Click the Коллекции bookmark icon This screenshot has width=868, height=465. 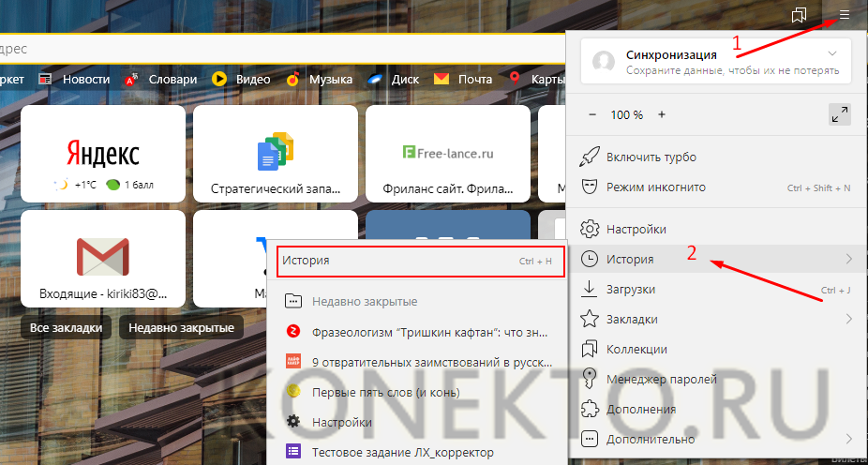tap(591, 350)
